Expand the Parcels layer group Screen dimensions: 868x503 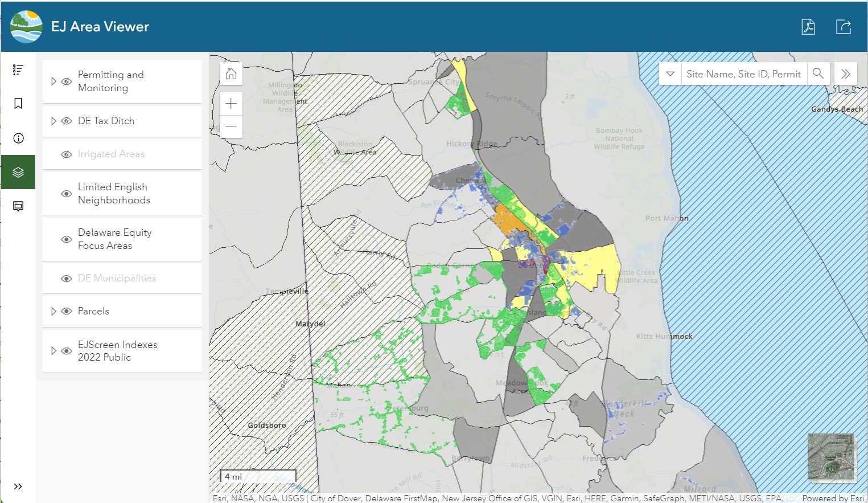[x=53, y=311]
